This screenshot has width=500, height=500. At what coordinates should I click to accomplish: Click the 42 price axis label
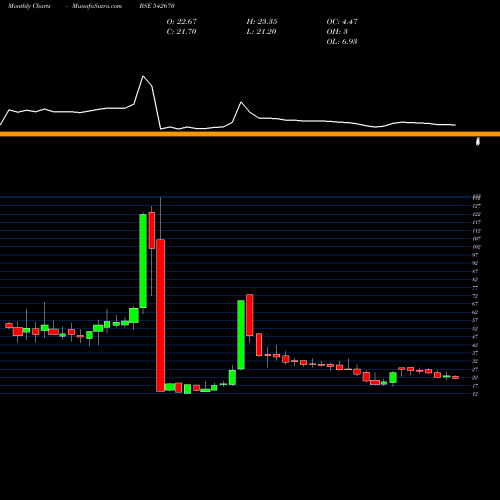tap(475, 345)
